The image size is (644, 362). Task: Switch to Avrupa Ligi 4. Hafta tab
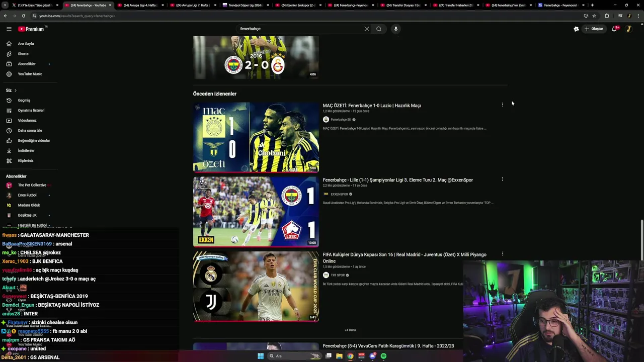coord(139,5)
